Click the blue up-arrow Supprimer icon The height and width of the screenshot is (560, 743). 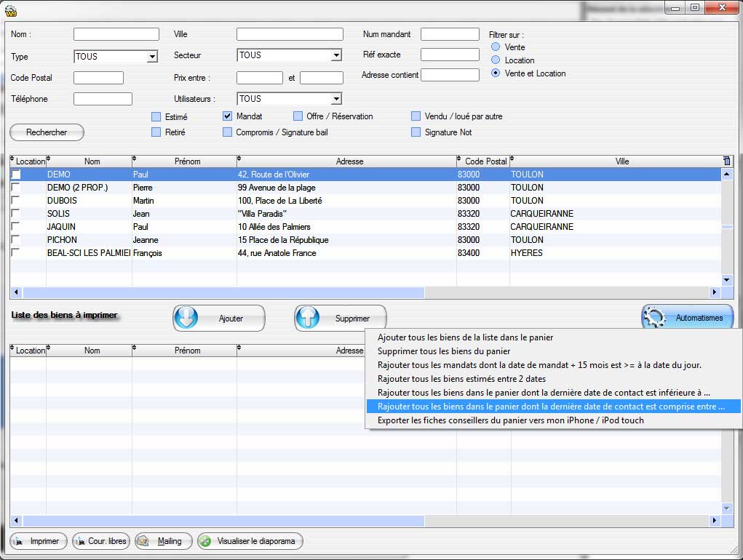pos(308,318)
